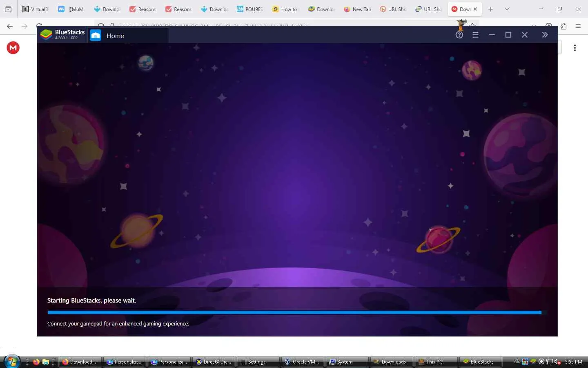588x368 pixels.
Task: Go forward in the browser
Action: tap(24, 26)
